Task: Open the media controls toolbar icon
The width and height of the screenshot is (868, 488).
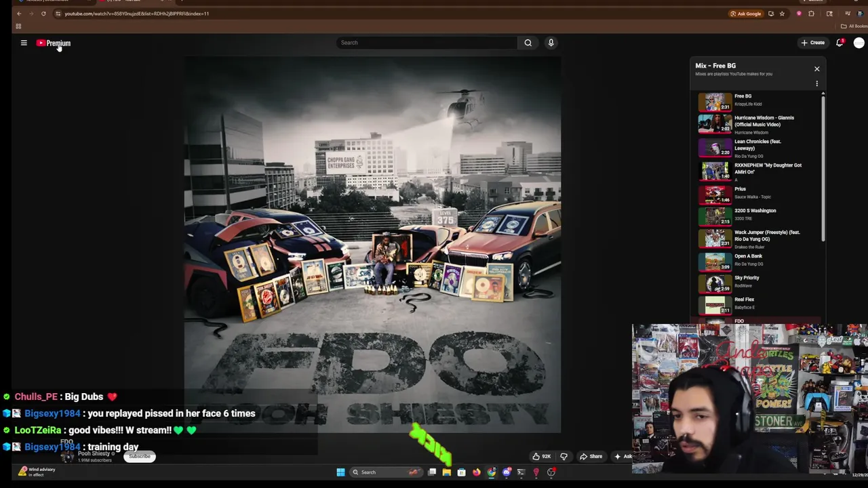Action: tap(848, 14)
